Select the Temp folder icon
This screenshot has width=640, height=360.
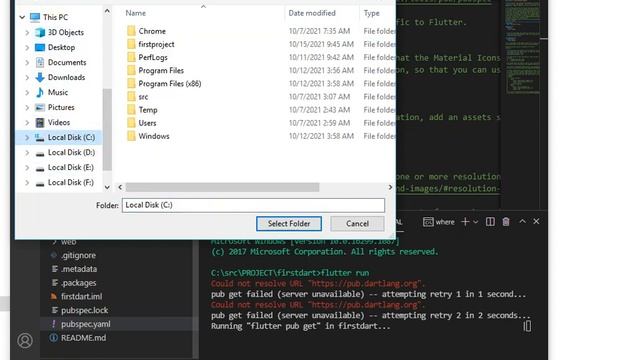point(131,110)
